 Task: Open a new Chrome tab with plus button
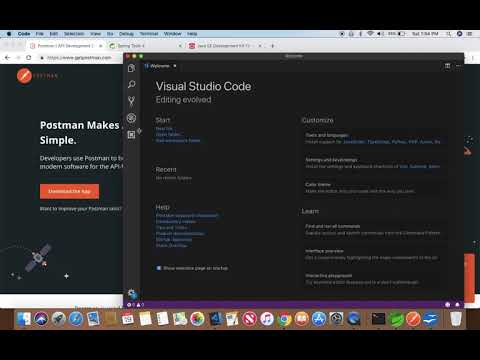[272, 46]
